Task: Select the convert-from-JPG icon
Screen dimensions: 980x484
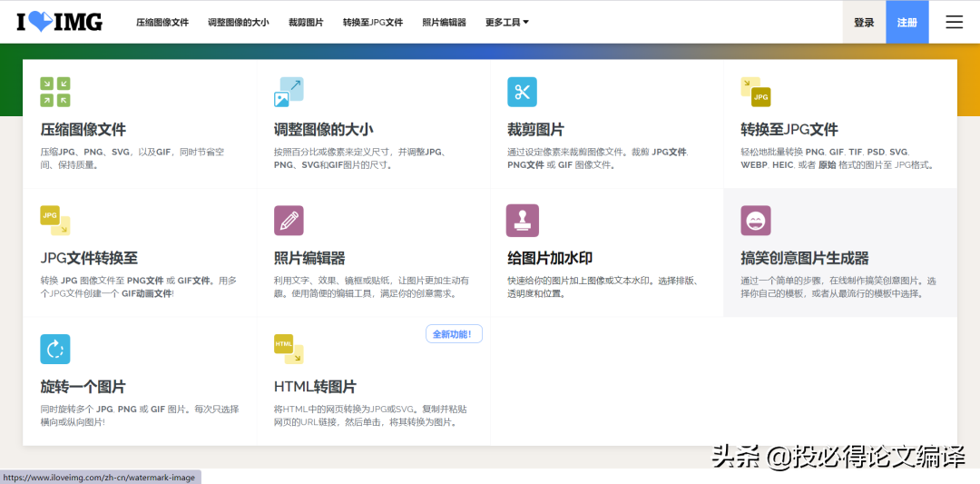Action: pyautogui.click(x=55, y=221)
